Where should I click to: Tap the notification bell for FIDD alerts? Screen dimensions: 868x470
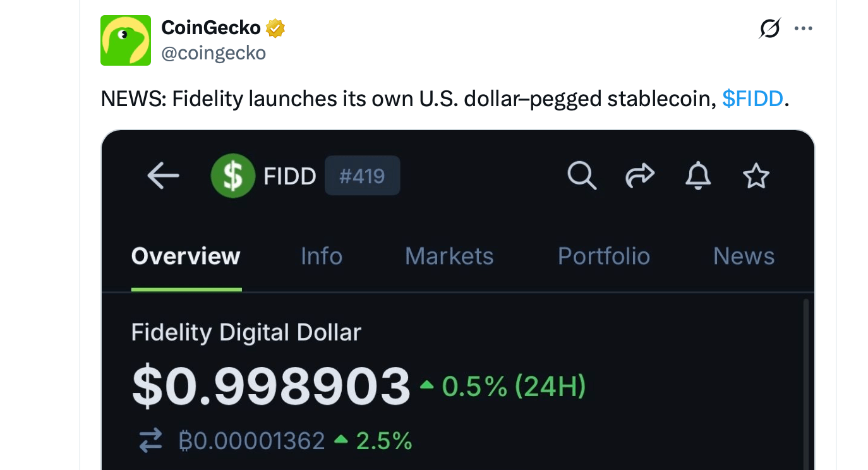(698, 176)
